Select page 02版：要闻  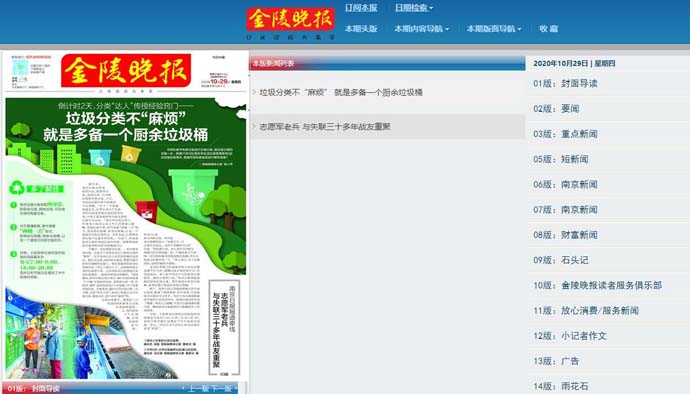556,109
